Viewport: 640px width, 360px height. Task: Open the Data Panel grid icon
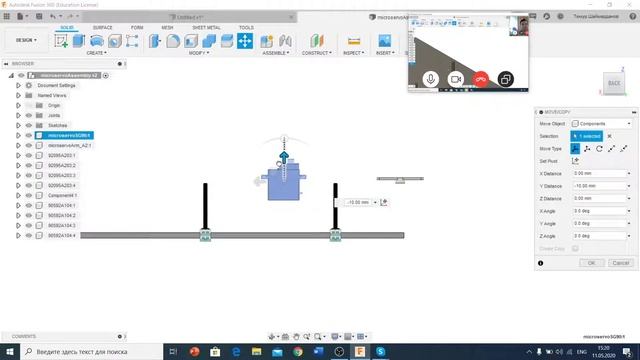point(7,16)
